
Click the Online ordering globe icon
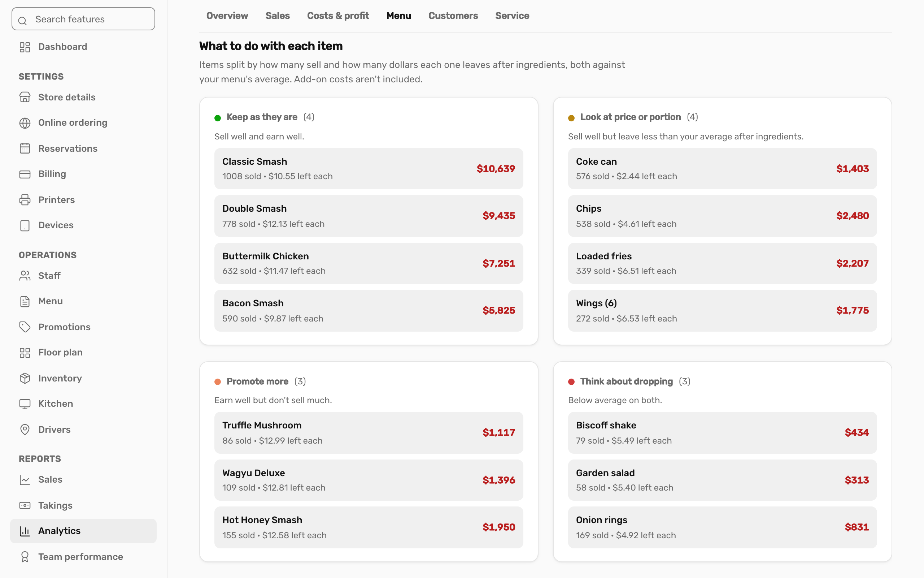pyautogui.click(x=25, y=123)
